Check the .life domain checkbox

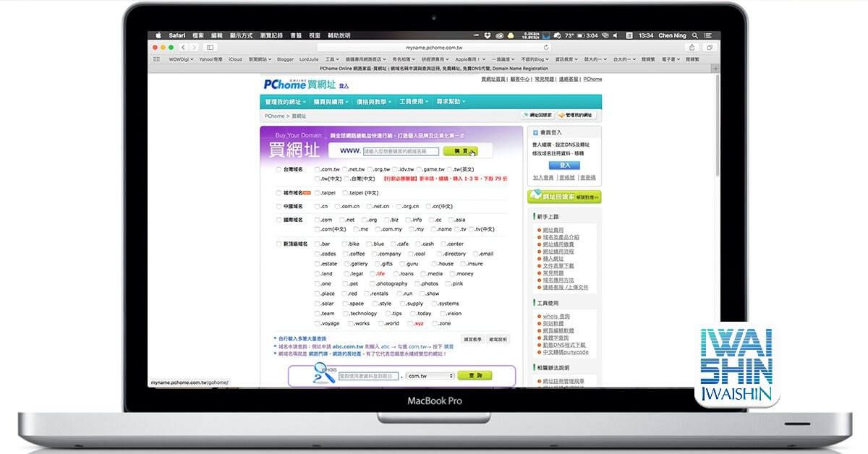pyautogui.click(x=373, y=274)
